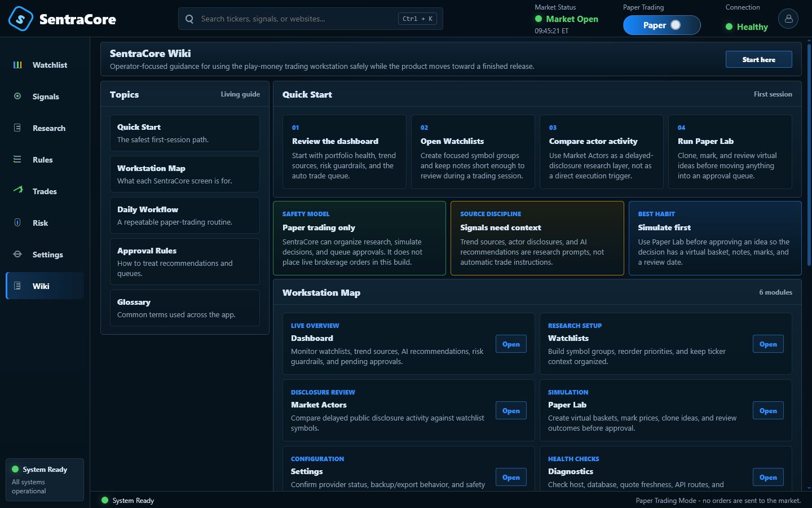
Task: Click the Start here button
Action: coord(758,59)
